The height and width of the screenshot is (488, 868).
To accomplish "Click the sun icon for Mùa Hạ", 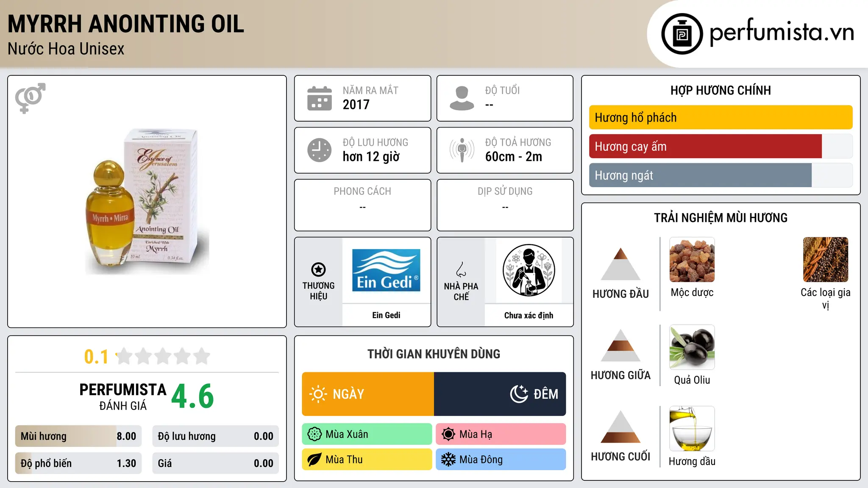I will coord(448,434).
